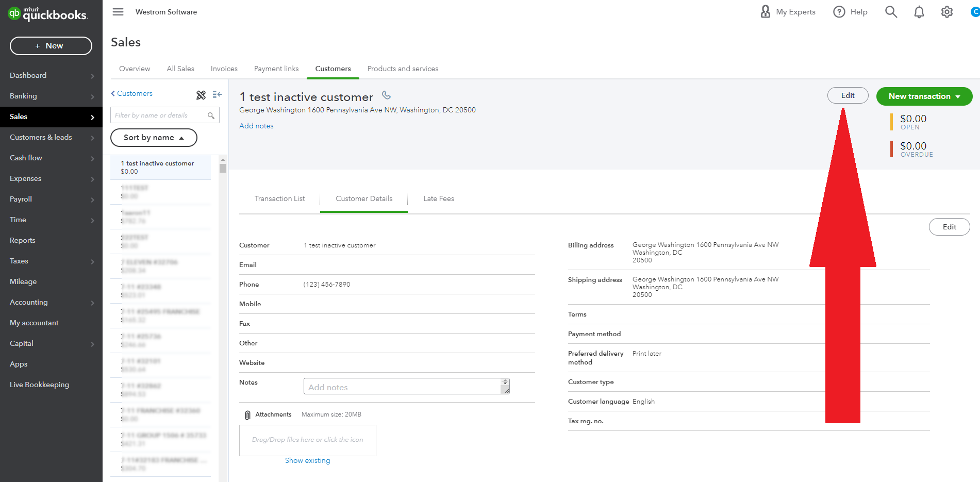This screenshot has height=482, width=980.
Task: Open the Late Fees tab
Action: click(439, 198)
